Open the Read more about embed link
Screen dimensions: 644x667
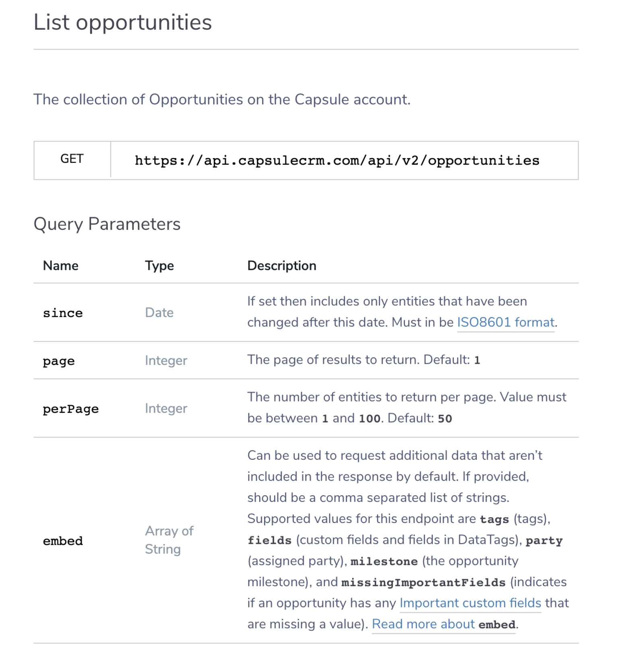point(443,624)
